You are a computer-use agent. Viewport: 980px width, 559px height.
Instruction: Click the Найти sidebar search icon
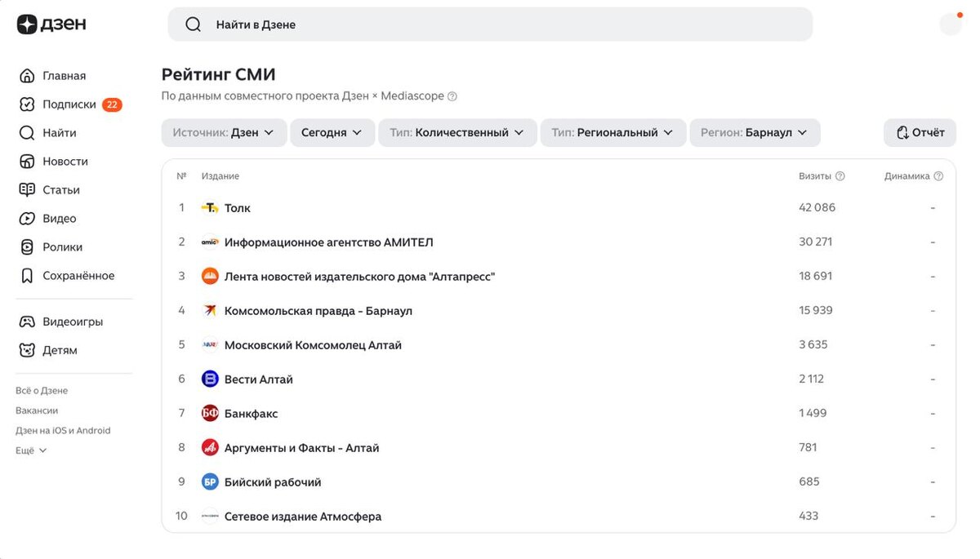pyautogui.click(x=28, y=133)
